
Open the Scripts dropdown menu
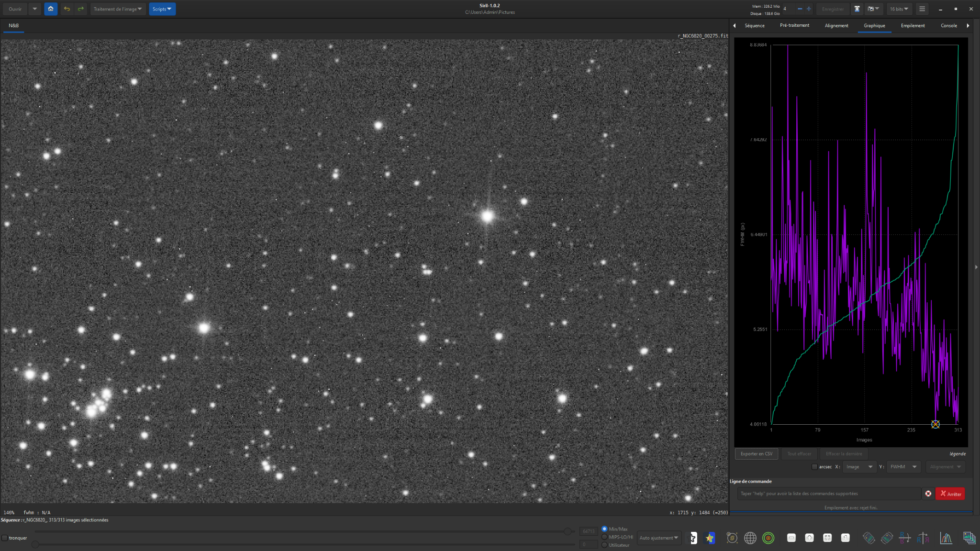pos(162,9)
